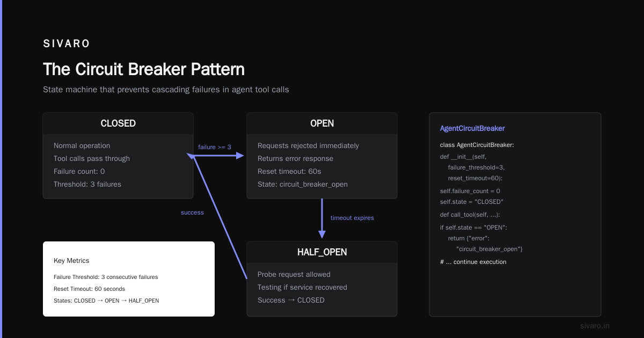This screenshot has width=644, height=338.
Task: Select 'Reset Timeout: 60 seconds' line
Action: [89, 289]
